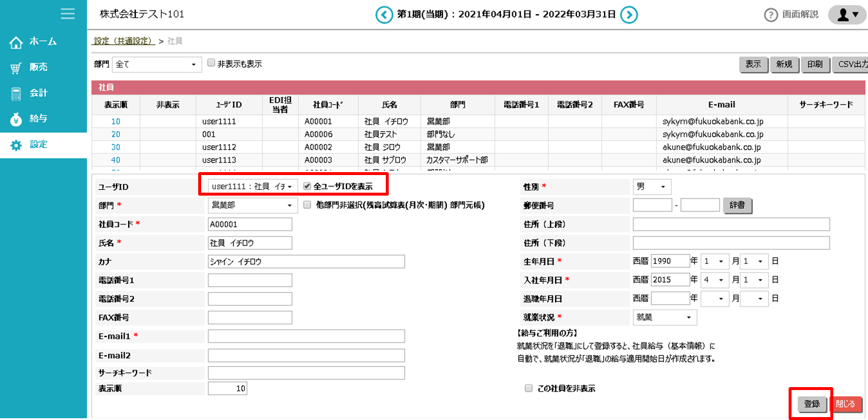Screen dimensions: 868x420
Task: Click the hamburger menu icon
Action: coord(68,14)
